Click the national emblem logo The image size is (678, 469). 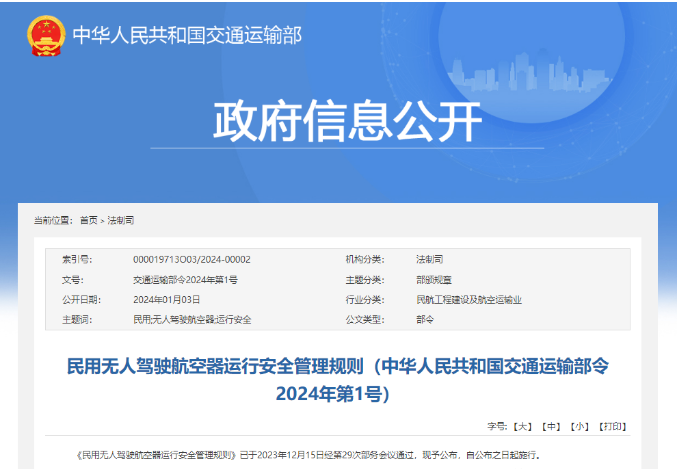[x=46, y=36]
